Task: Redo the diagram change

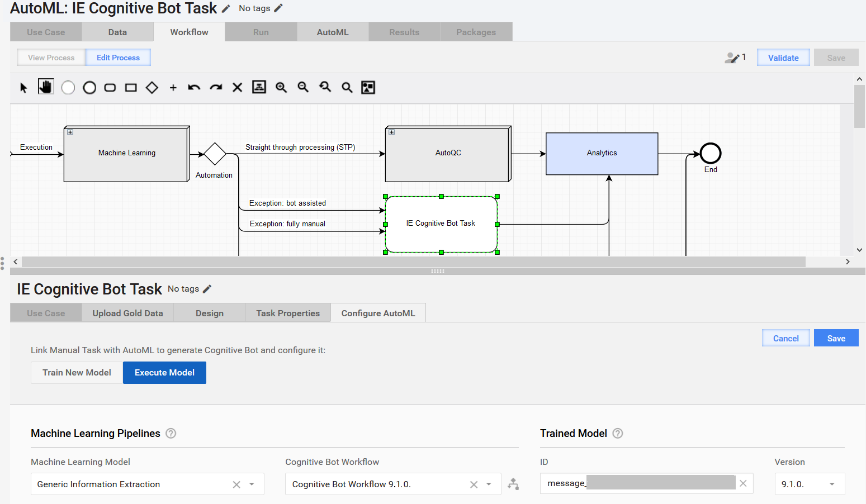Action: (216, 88)
